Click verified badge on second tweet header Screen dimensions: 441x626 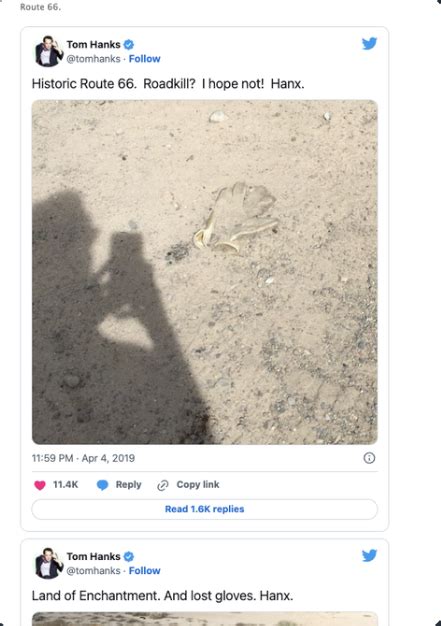[x=129, y=556]
